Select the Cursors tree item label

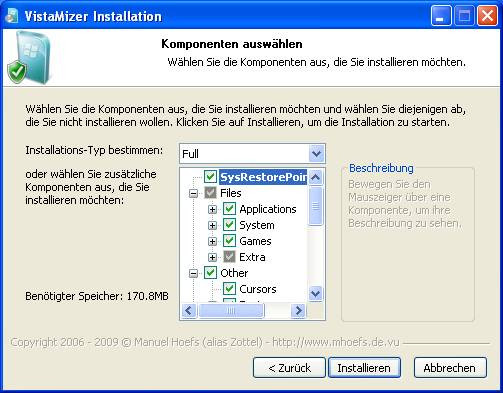click(258, 289)
